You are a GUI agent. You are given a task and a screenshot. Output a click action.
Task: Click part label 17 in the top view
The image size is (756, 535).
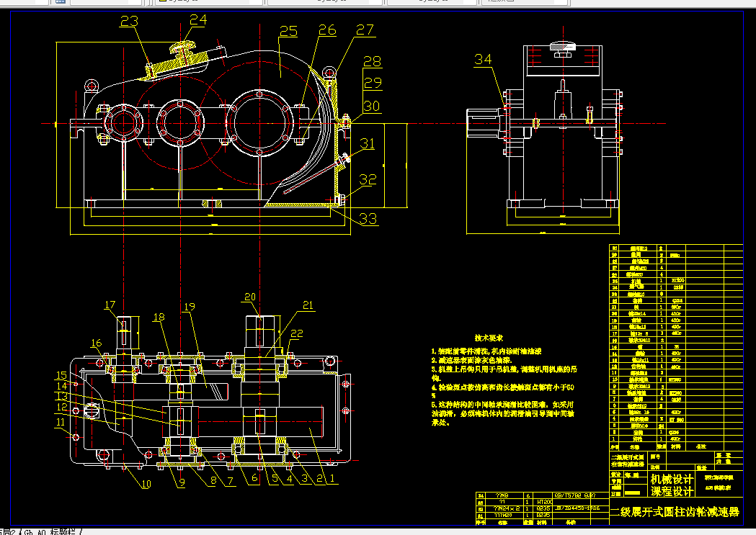coord(110,305)
